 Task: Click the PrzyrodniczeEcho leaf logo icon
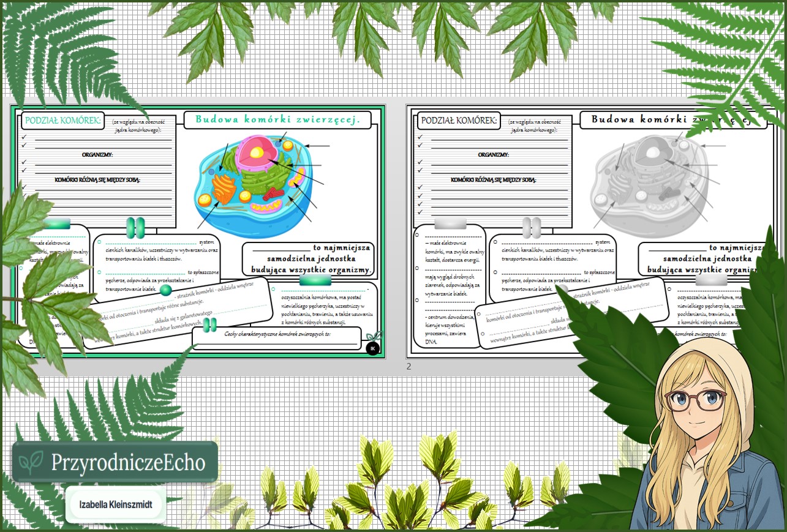coord(31,463)
